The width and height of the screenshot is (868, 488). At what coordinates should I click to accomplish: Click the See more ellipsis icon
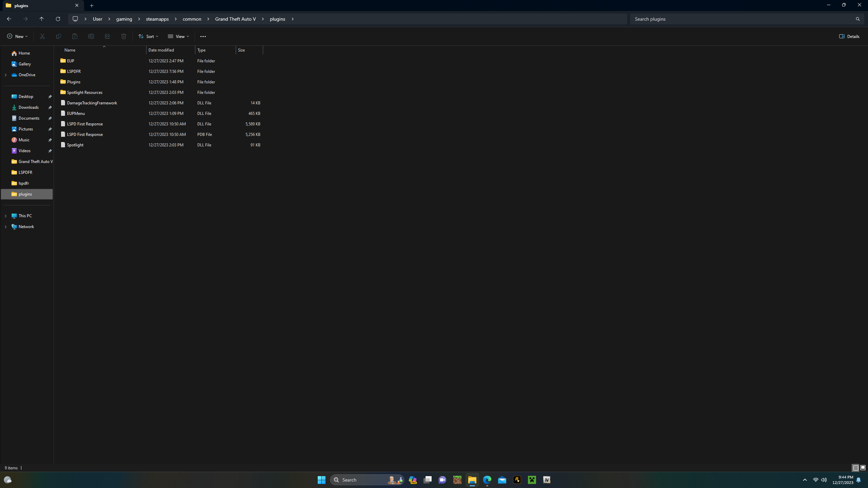(x=203, y=36)
